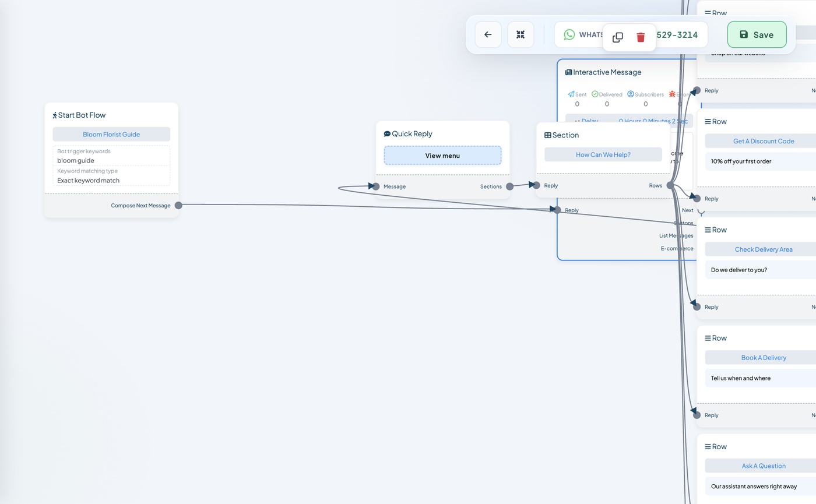Click the Interactive Message node header
The image size is (816, 504).
pyautogui.click(x=603, y=72)
